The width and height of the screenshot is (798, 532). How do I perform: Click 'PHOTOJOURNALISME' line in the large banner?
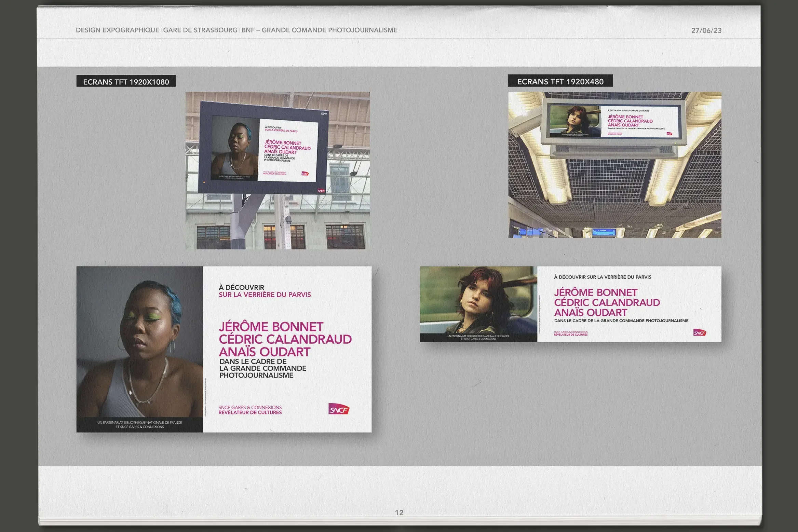256,375
